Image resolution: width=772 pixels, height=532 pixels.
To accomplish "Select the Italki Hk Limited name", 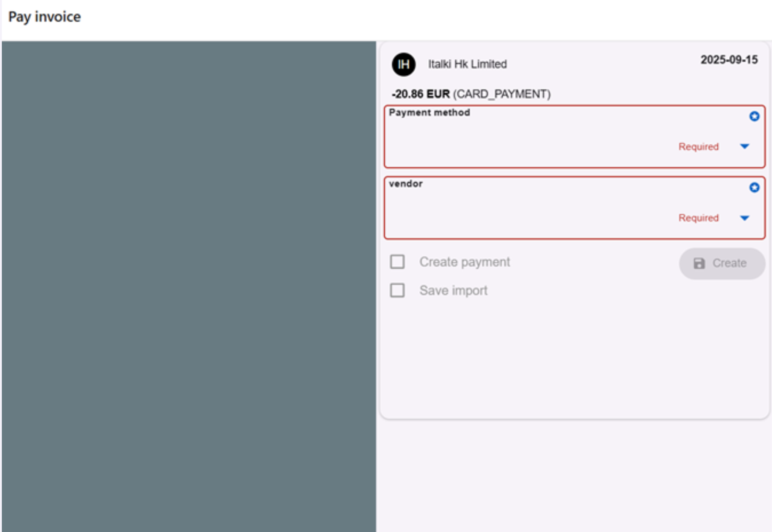I will [467, 64].
